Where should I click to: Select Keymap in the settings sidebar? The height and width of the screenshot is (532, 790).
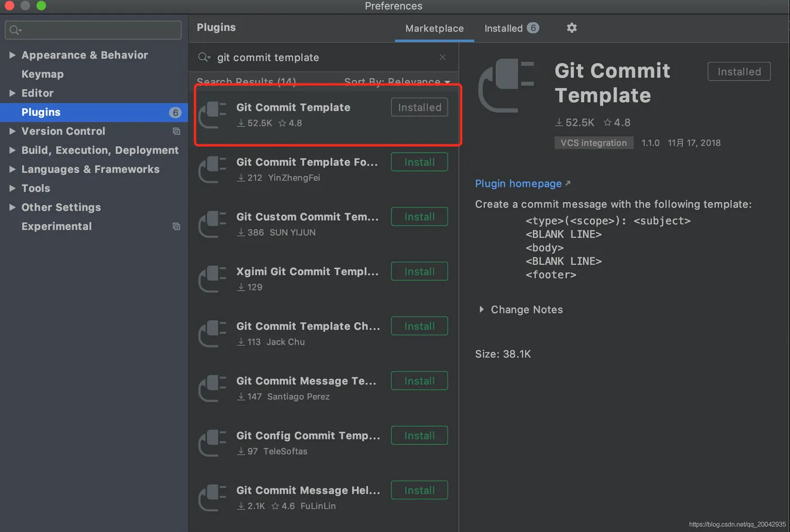point(42,74)
